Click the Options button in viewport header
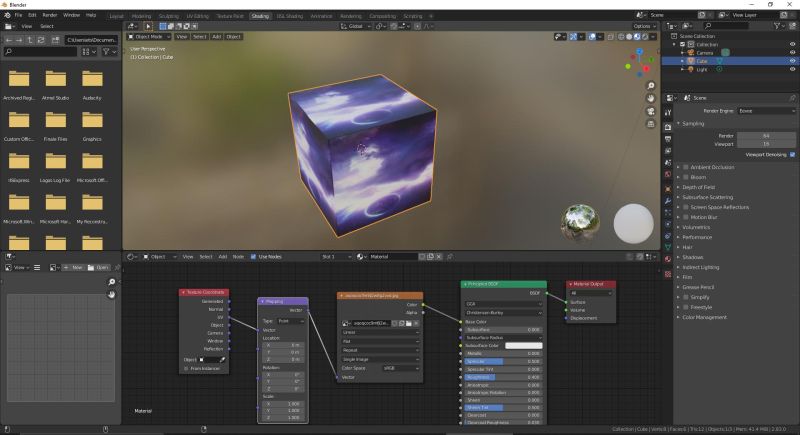This screenshot has height=435, width=800. [x=644, y=27]
